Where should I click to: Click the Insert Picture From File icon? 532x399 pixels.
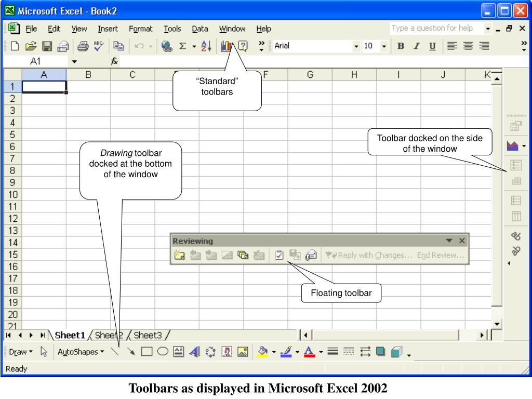coord(243,352)
